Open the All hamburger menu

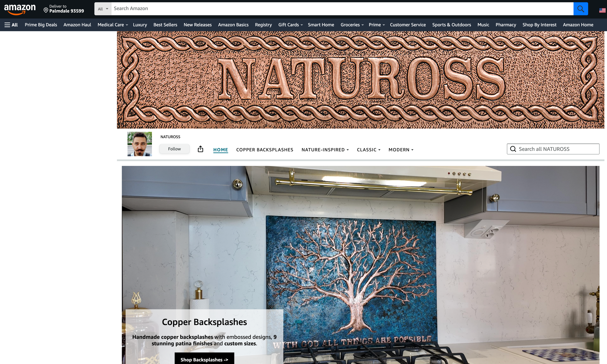tap(11, 25)
